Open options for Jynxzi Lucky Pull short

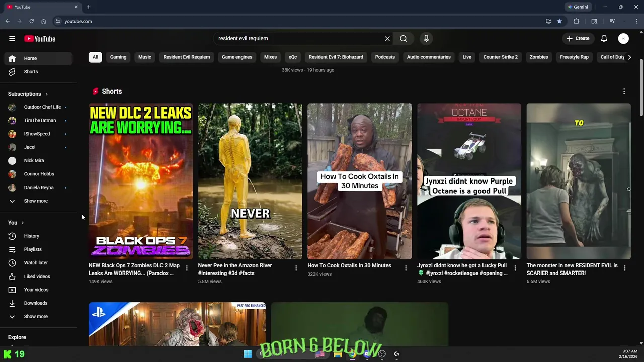(515, 268)
